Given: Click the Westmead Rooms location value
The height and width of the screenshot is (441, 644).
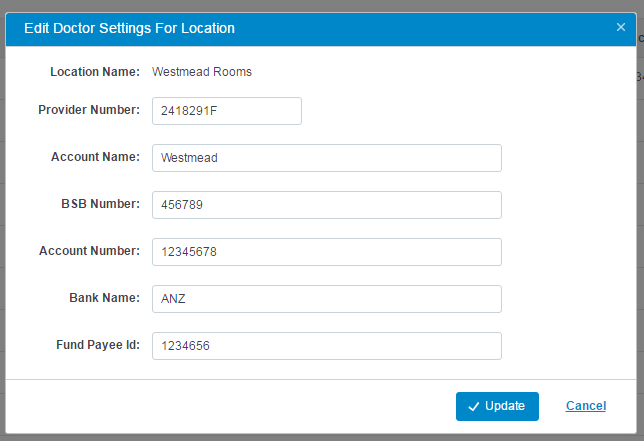Looking at the screenshot, I should pos(202,72).
